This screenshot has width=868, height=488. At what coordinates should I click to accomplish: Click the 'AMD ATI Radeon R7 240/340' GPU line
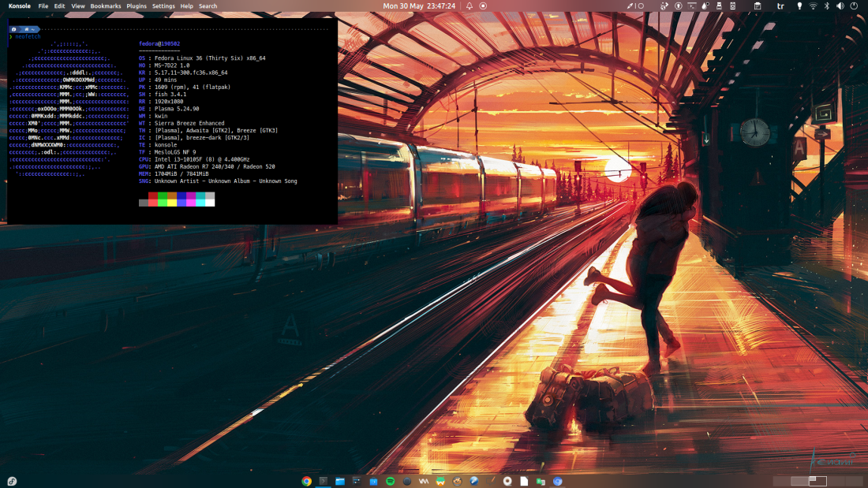tap(215, 166)
